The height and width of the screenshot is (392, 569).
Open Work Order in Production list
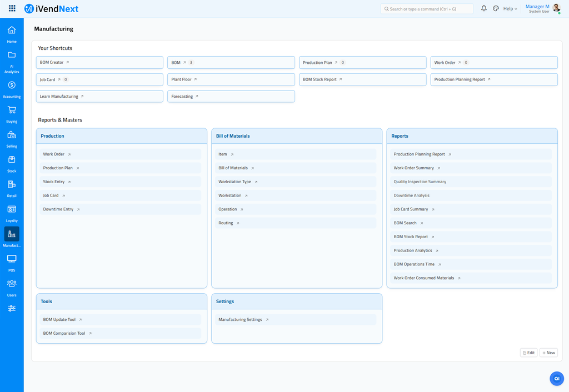click(x=121, y=154)
